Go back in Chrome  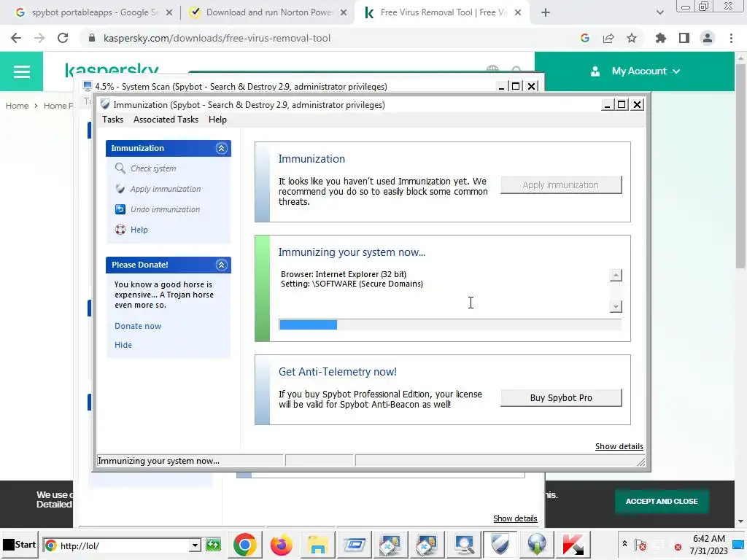(16, 38)
